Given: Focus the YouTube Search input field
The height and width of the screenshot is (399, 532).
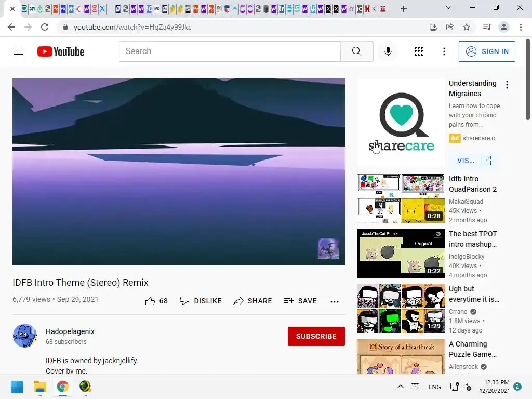Looking at the screenshot, I should click(x=230, y=51).
